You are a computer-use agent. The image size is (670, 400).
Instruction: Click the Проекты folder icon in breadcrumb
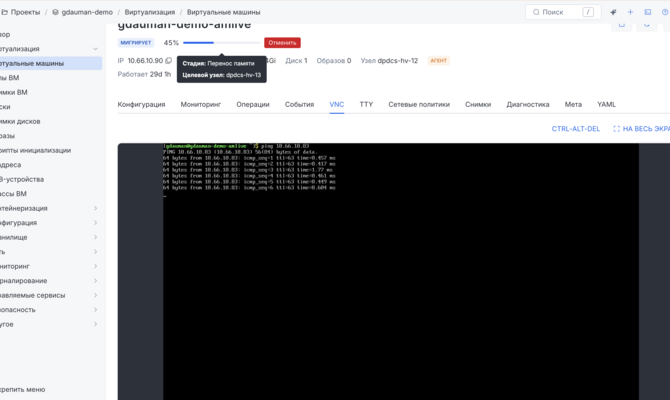[x=5, y=12]
